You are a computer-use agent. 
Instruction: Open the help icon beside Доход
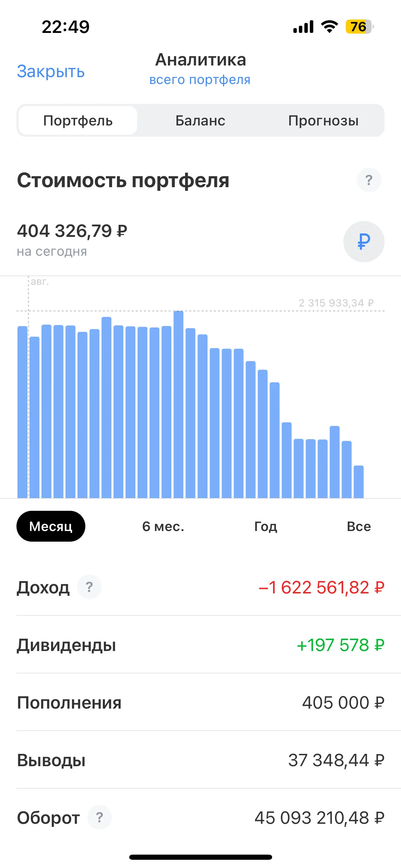[x=89, y=587]
